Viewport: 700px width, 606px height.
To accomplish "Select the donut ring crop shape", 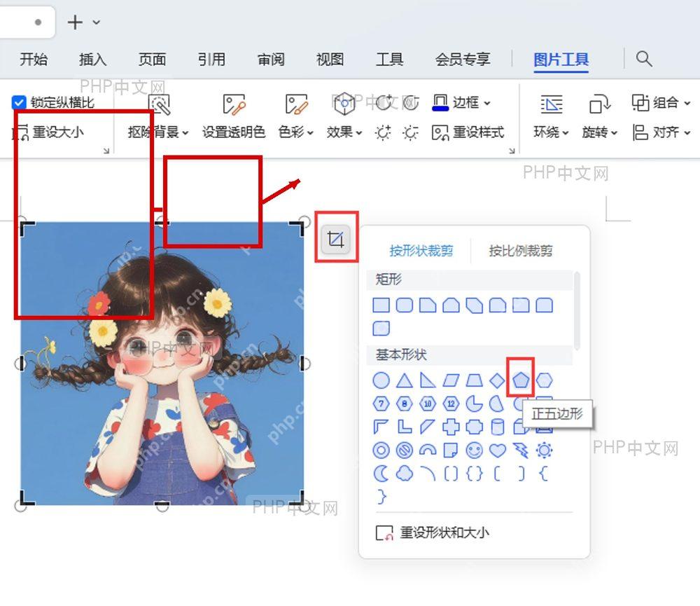I will 381,450.
